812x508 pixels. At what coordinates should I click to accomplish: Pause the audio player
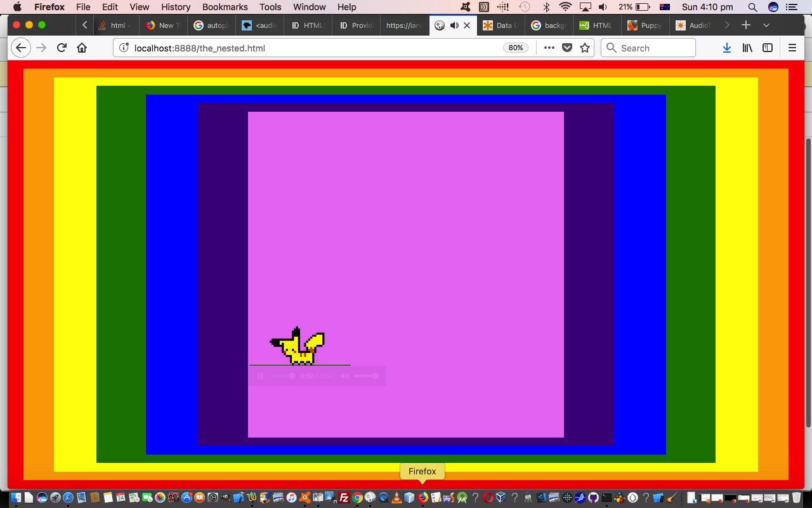(260, 376)
